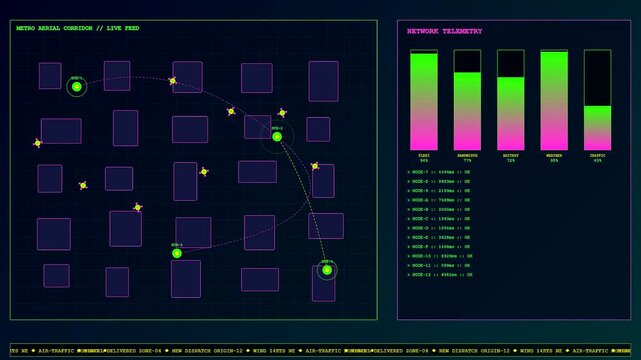Click the NETWORK TELEMETRY panel heading
The image size is (641, 360).
[x=444, y=31]
